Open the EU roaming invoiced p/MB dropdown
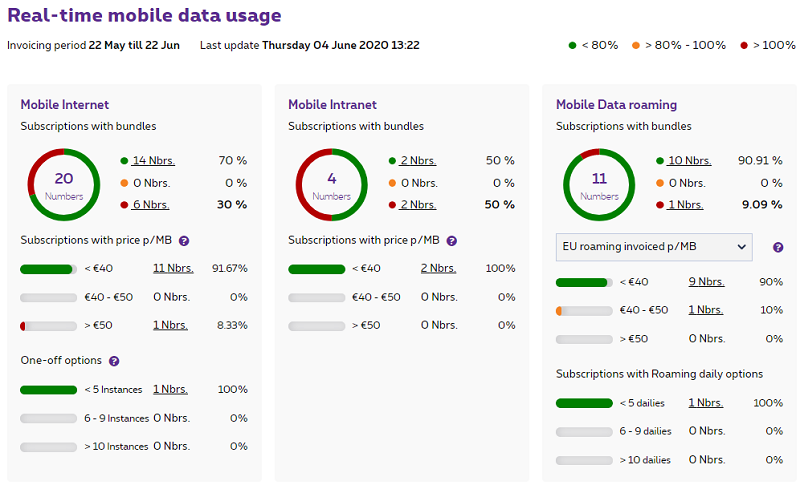This screenshot has width=800, height=485. 653,247
